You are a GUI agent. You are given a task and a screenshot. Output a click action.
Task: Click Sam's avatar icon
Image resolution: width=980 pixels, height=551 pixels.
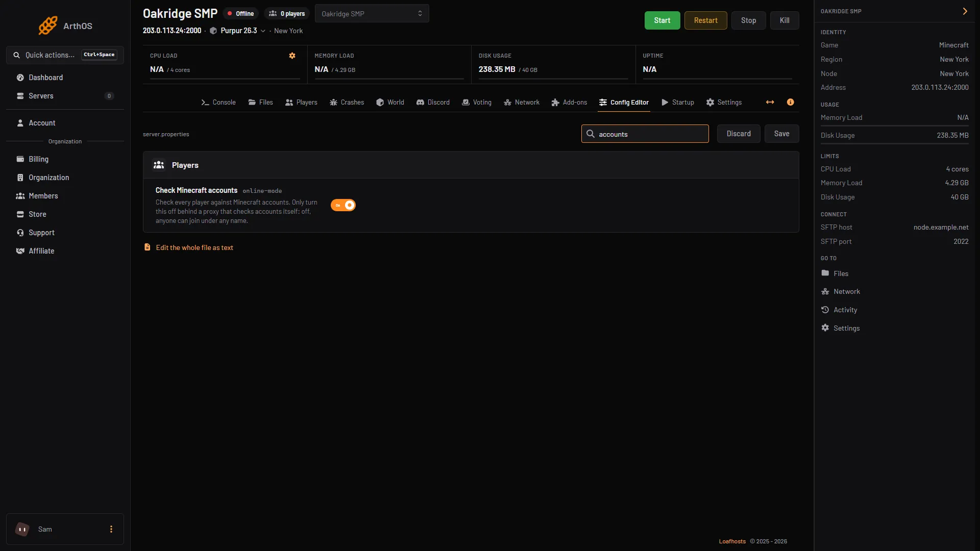pos(22,529)
